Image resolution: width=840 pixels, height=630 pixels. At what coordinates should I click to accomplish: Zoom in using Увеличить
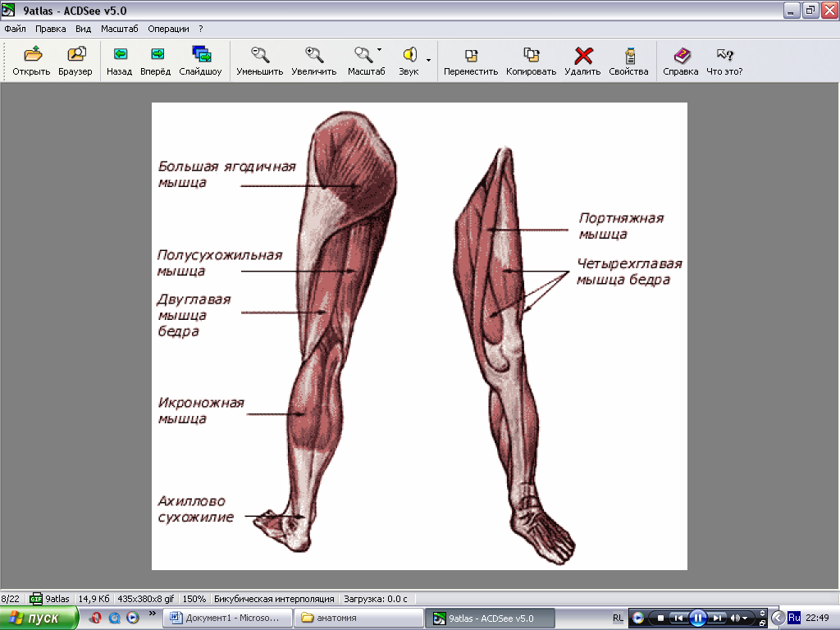[x=313, y=55]
